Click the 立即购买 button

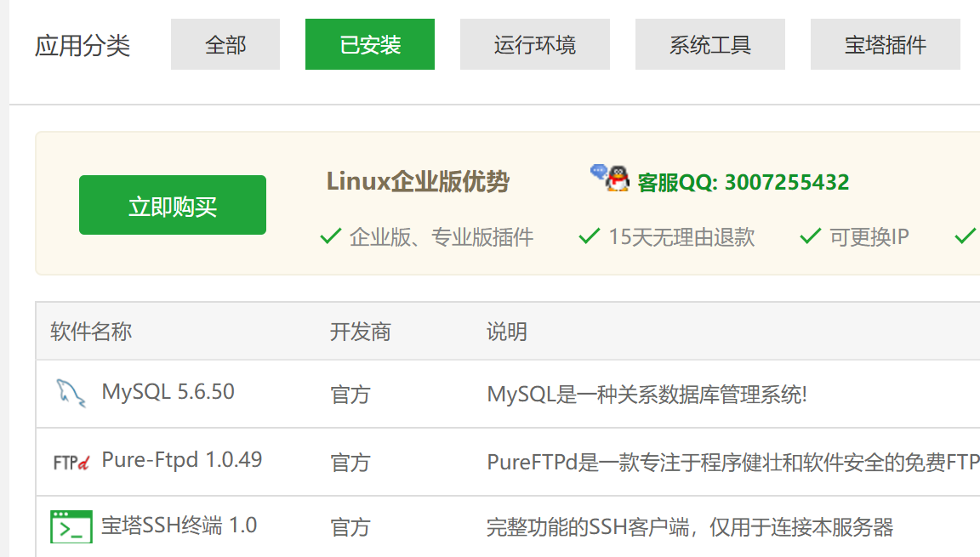[173, 205]
